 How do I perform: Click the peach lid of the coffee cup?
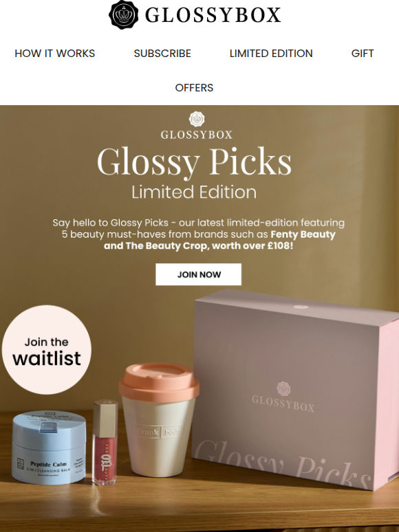point(159,381)
